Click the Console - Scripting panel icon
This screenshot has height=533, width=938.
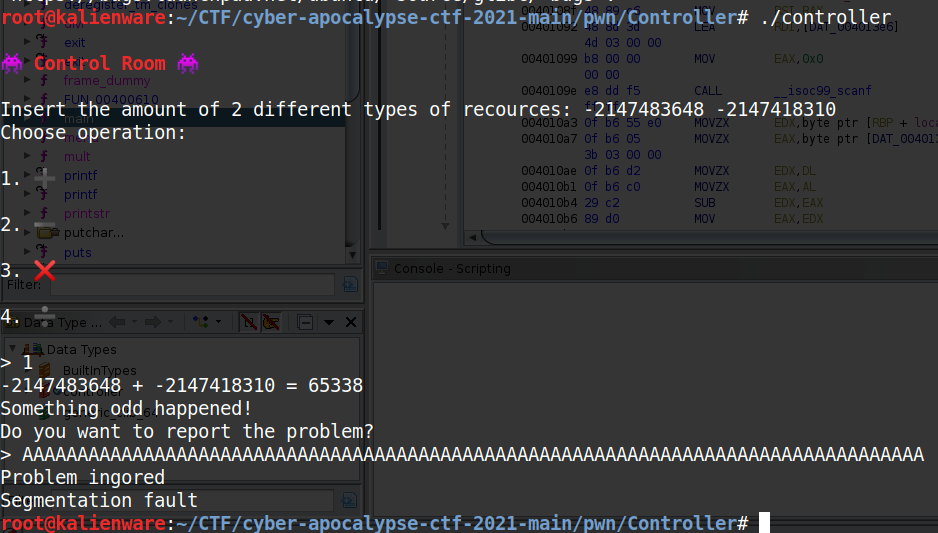click(x=381, y=268)
